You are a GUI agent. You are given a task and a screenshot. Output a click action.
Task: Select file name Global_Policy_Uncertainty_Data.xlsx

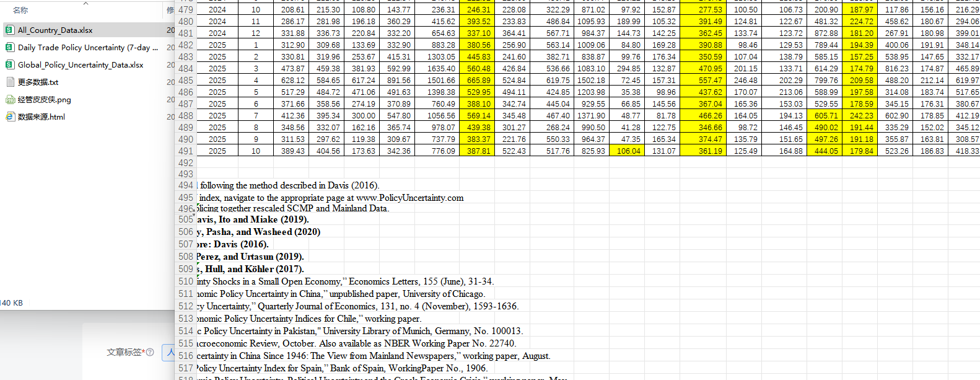81,64
